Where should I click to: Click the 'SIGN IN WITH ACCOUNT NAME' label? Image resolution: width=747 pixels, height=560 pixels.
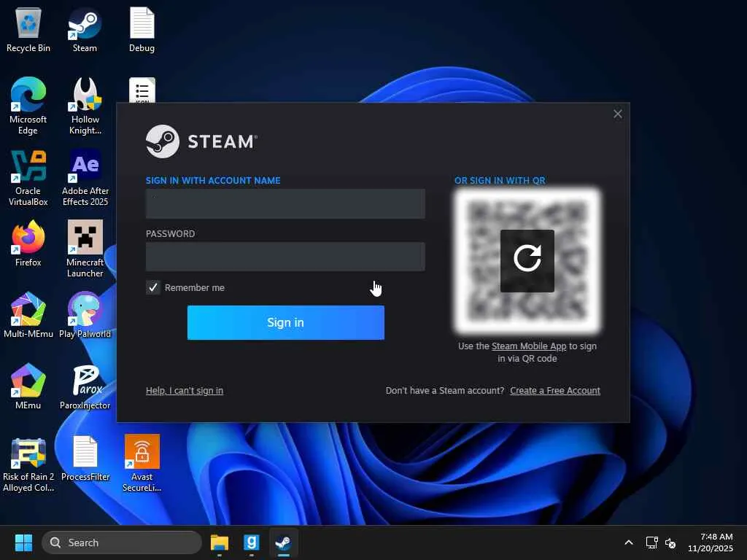pyautogui.click(x=213, y=181)
